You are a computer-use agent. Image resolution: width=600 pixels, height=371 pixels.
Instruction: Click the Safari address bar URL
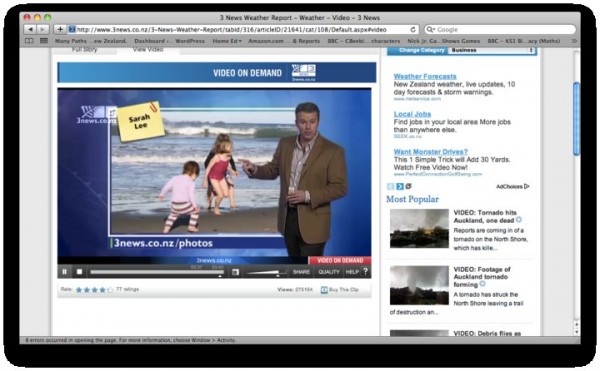click(232, 29)
